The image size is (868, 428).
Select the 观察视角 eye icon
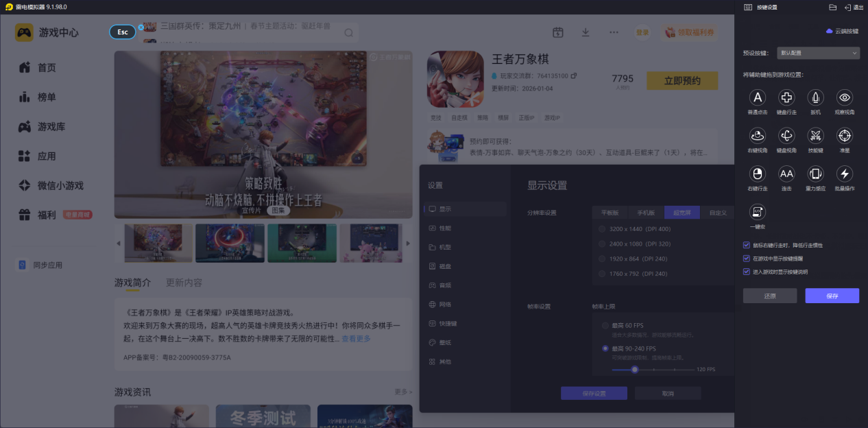point(845,97)
